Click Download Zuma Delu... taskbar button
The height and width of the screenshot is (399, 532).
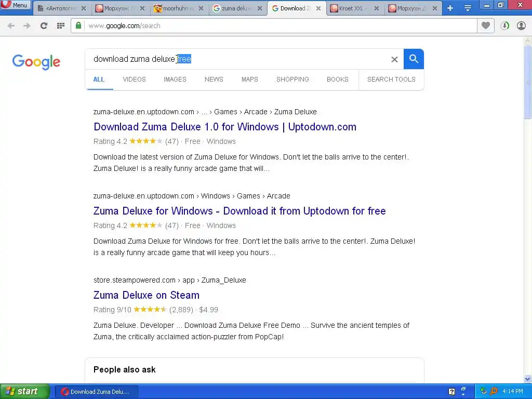(x=96, y=392)
